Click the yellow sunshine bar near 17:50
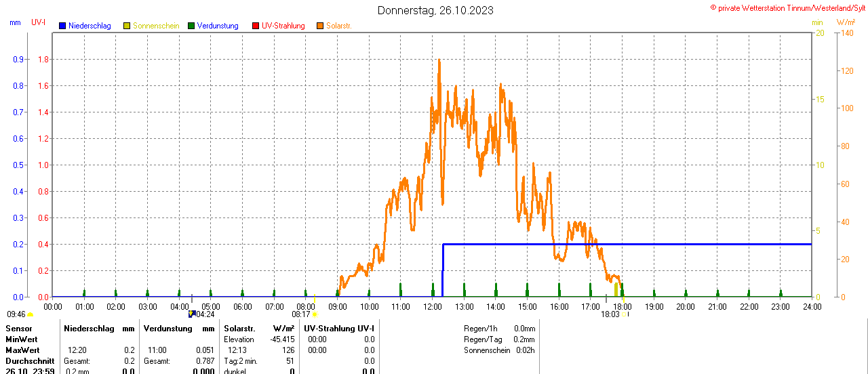This screenshot has height=374, width=868. 616,290
